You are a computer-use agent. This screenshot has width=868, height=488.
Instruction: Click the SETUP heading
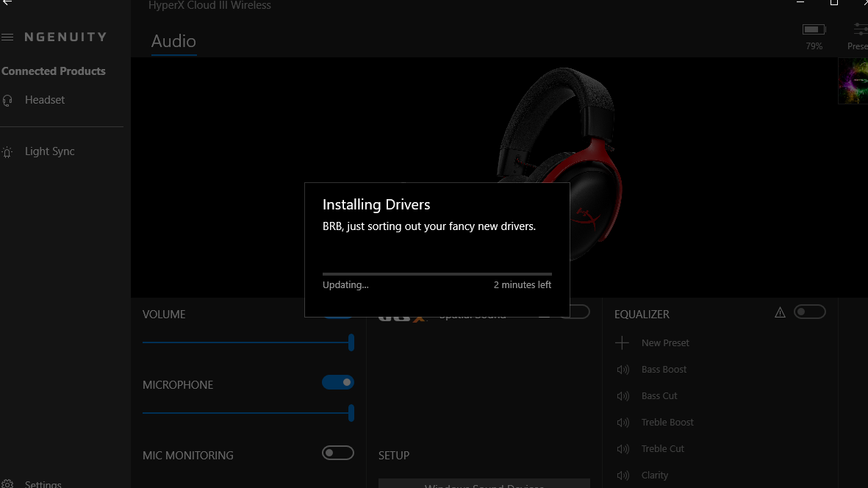tap(394, 456)
